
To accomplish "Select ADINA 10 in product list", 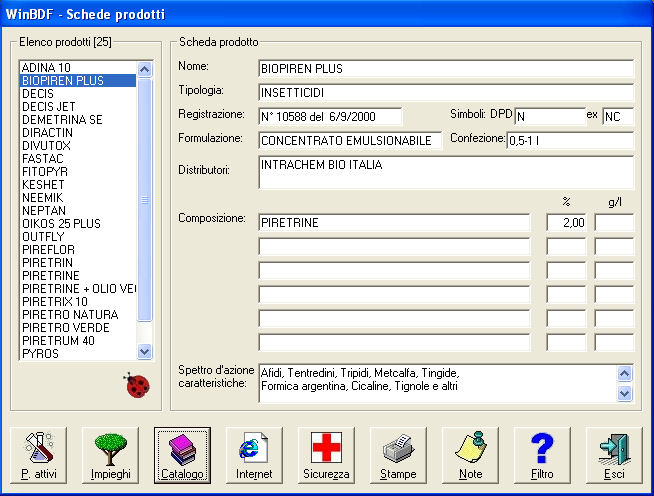I will [x=78, y=68].
